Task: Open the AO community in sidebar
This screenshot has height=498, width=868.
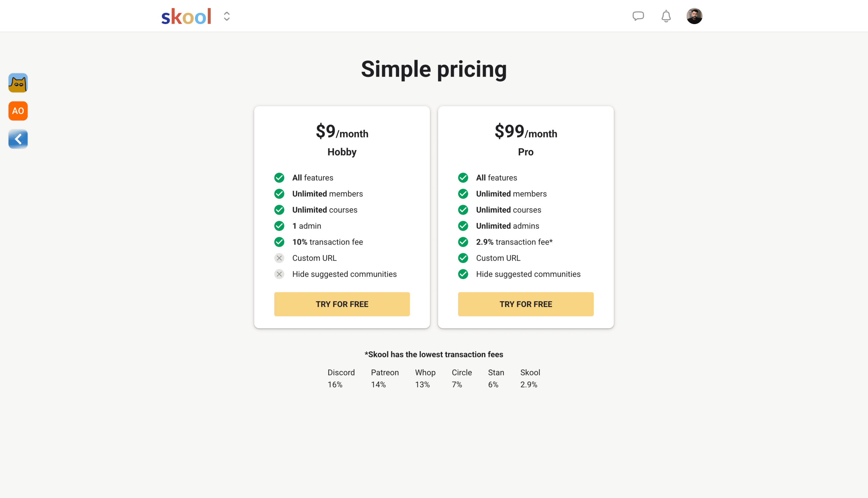Action: (x=18, y=111)
